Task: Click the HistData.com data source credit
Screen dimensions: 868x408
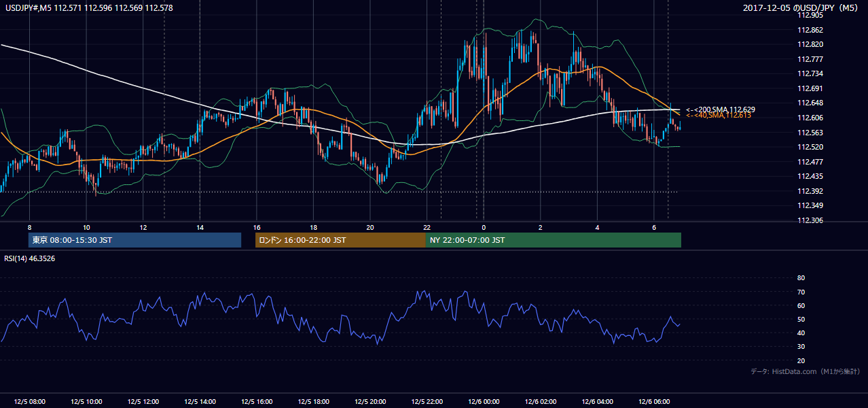Action: pos(806,371)
